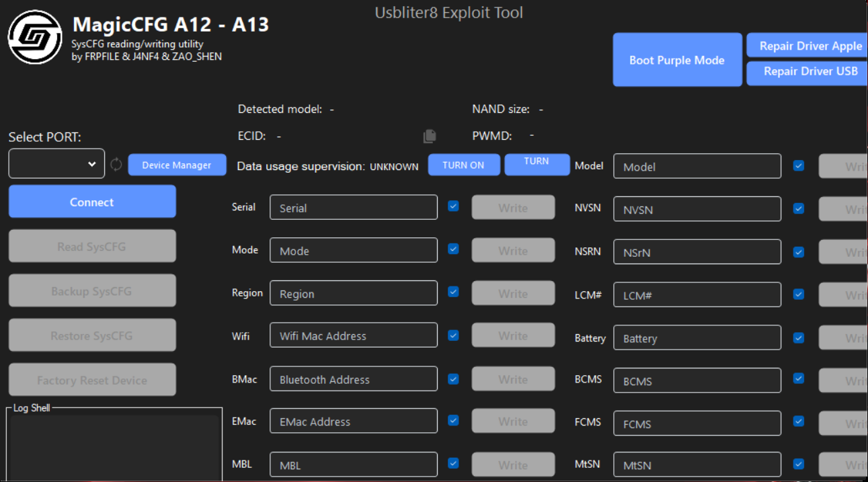Focus the FCMS input field
Screen dimensions: 868x482
coord(697,424)
